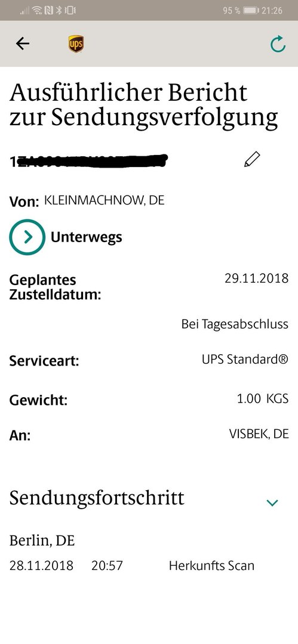Refresh the tracking report
This screenshot has height=644, width=298.
(278, 44)
